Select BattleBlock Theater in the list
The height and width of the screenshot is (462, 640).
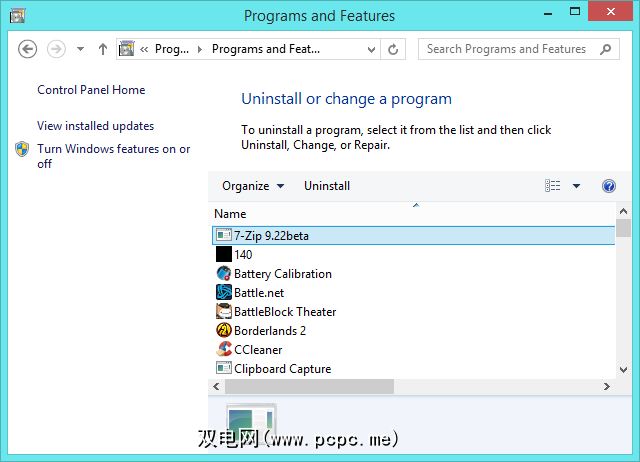[x=413, y=312]
